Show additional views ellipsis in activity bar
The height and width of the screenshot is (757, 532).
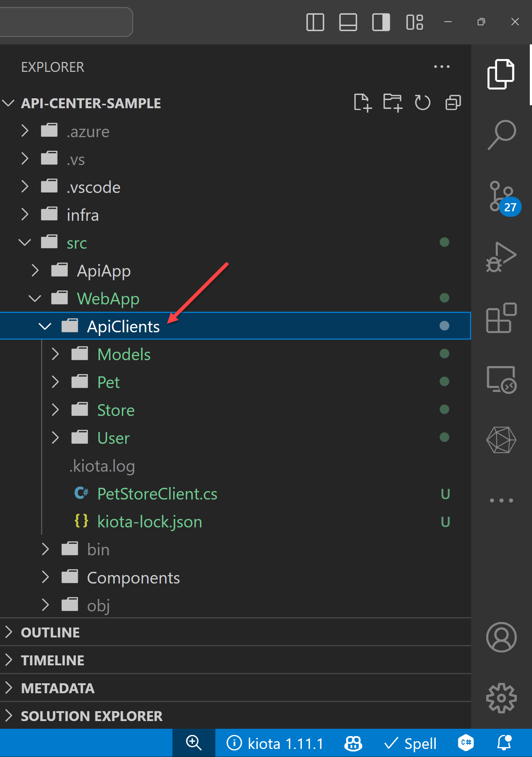(x=501, y=500)
